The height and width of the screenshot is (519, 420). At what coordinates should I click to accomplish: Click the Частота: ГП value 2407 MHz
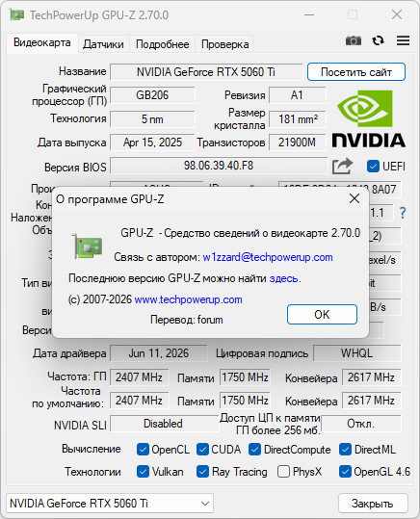(139, 377)
